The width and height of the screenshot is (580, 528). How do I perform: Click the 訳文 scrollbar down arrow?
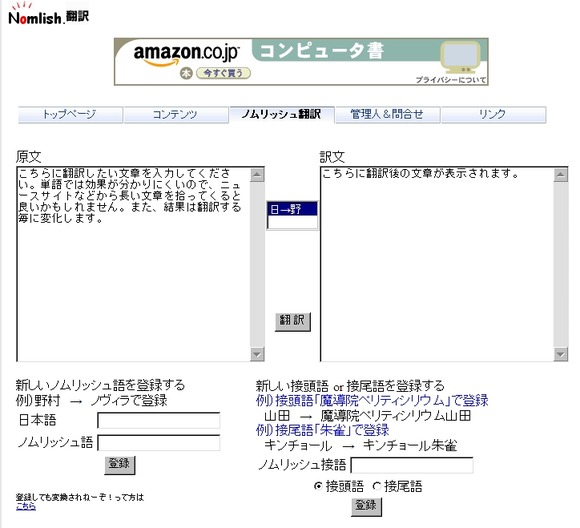561,354
